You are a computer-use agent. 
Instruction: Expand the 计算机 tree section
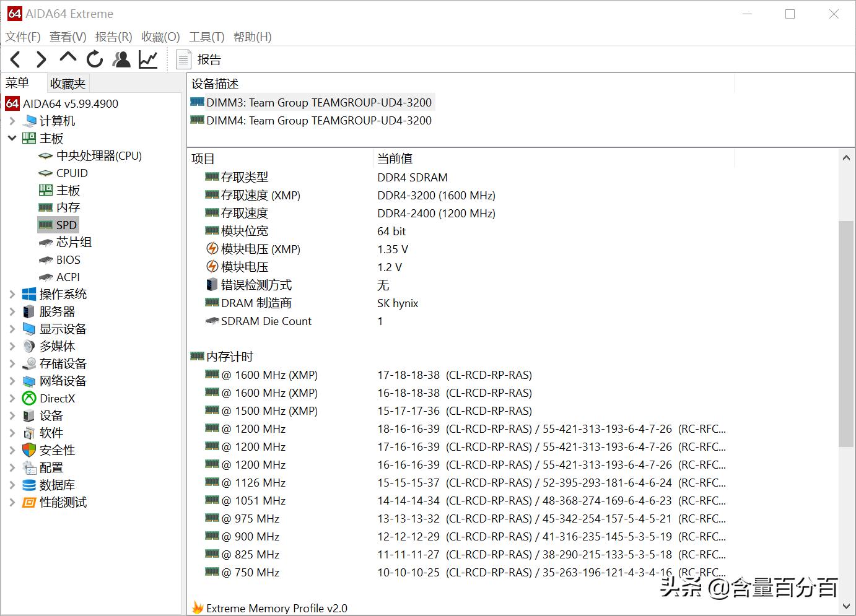12,121
